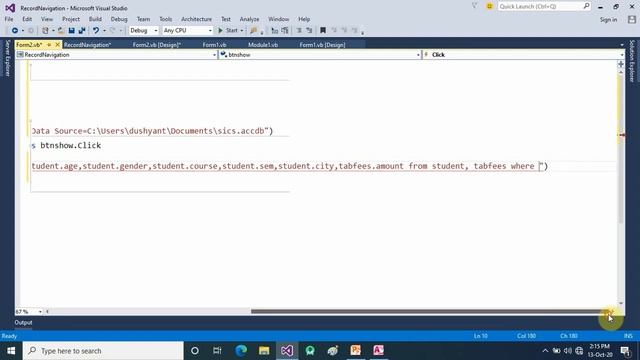The image size is (640, 360).
Task: Open the Output panel tab
Action: [23, 322]
